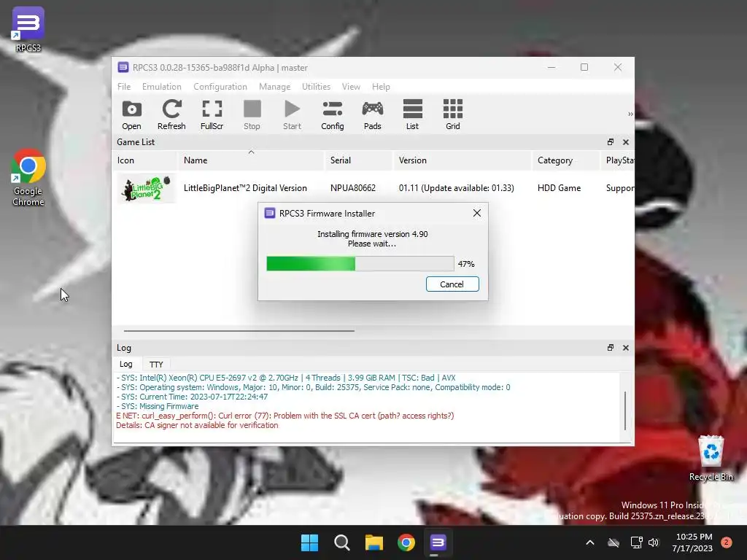Open the clock and date flyout
The image size is (747, 560).
point(692,542)
